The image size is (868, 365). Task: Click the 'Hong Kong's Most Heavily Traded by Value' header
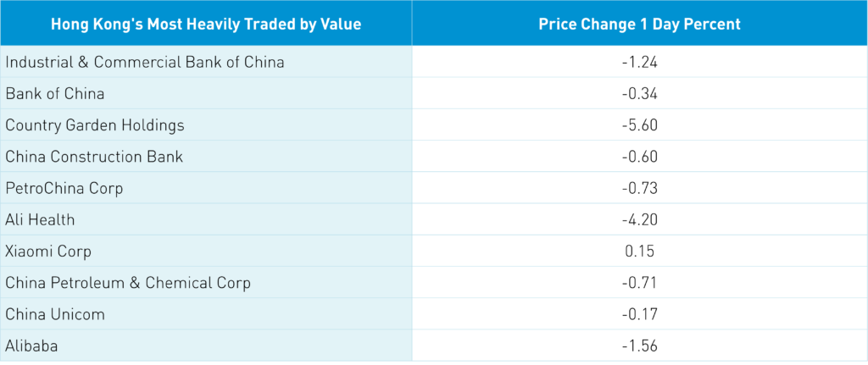(x=206, y=24)
